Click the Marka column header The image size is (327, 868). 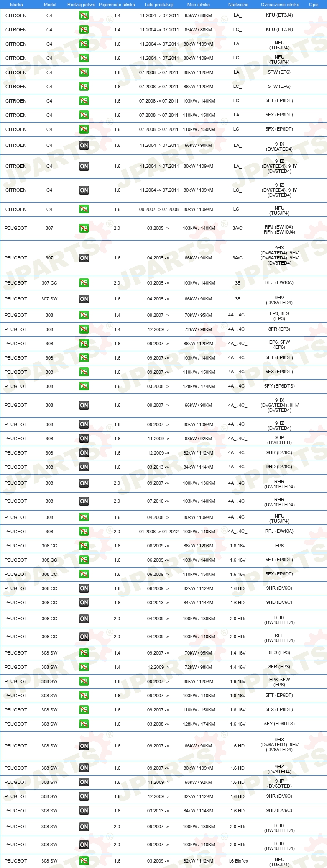coord(16,5)
